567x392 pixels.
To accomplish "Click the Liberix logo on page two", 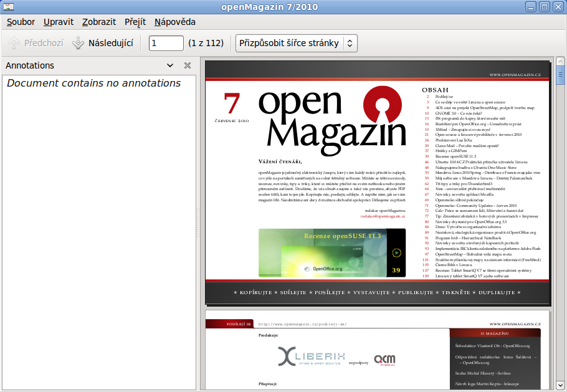I will [x=312, y=356].
